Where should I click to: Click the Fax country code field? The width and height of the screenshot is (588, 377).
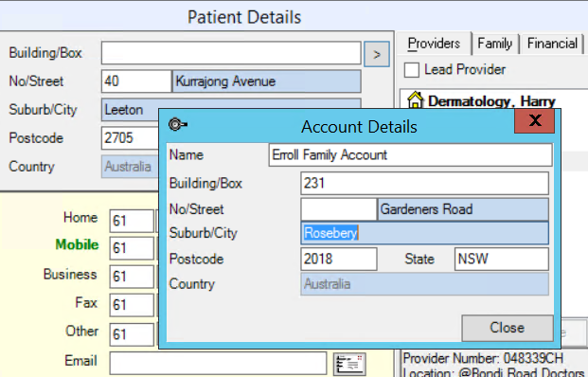pos(132,305)
